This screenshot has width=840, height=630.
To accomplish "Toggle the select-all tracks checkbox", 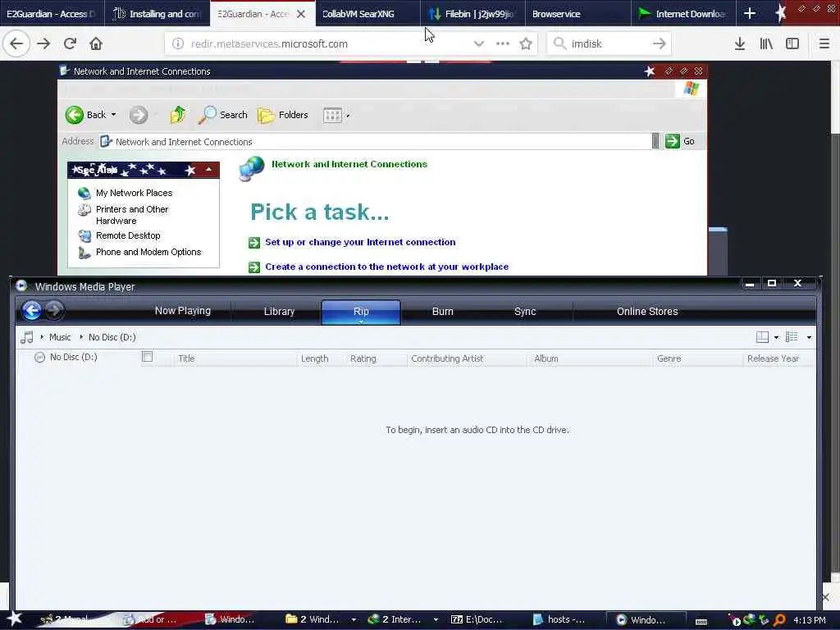I will pyautogui.click(x=148, y=357).
